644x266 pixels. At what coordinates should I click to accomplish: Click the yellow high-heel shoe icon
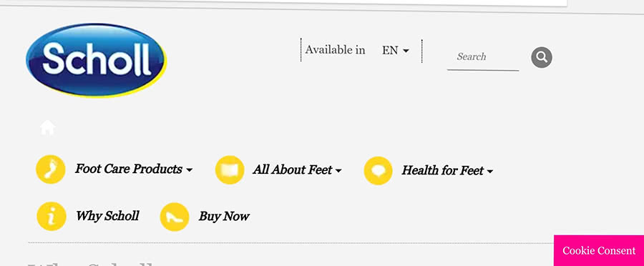(x=175, y=217)
